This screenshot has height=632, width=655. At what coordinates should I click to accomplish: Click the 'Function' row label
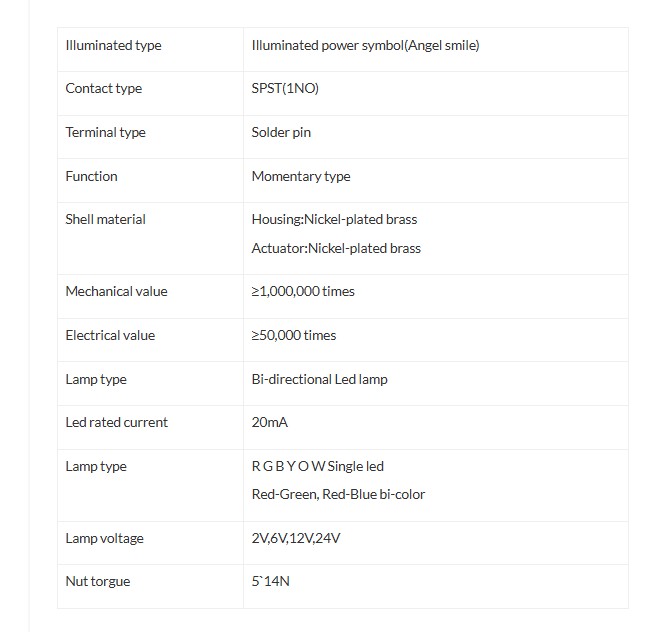tap(91, 176)
